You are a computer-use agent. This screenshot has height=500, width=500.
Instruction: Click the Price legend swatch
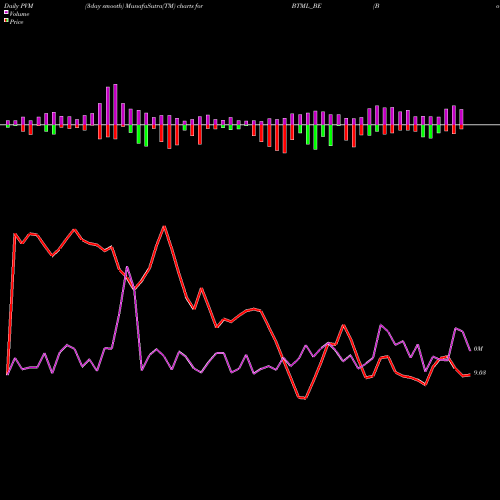(x=6, y=20)
